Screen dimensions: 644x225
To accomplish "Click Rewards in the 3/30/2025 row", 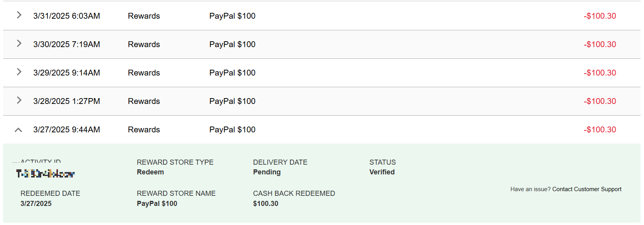I will [x=144, y=44].
